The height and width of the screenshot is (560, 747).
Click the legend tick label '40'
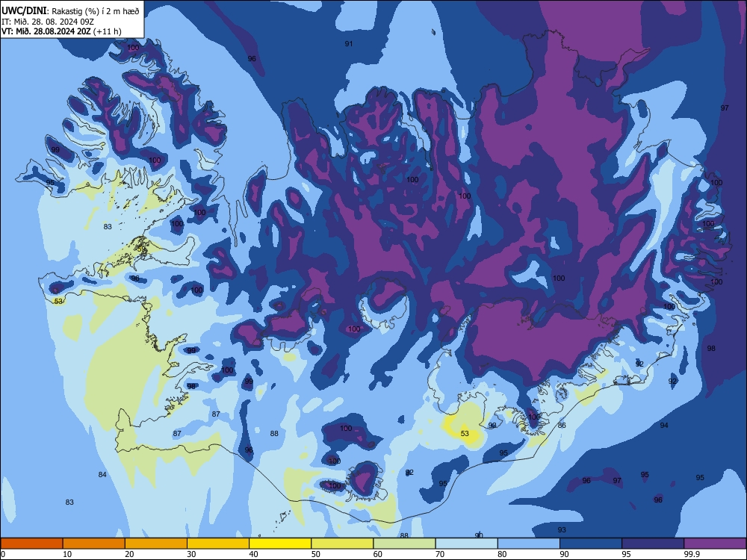(x=253, y=554)
